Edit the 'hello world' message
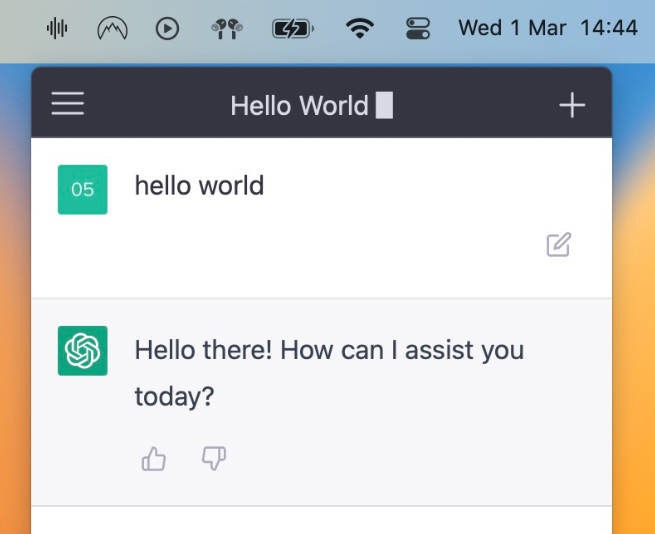 [x=558, y=245]
